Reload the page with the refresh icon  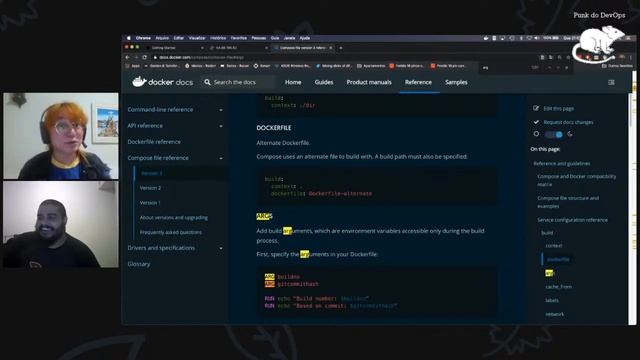point(144,57)
